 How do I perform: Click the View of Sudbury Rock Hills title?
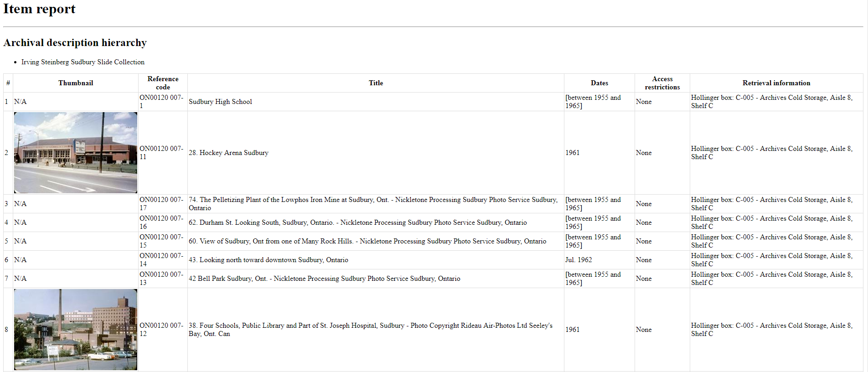(367, 241)
